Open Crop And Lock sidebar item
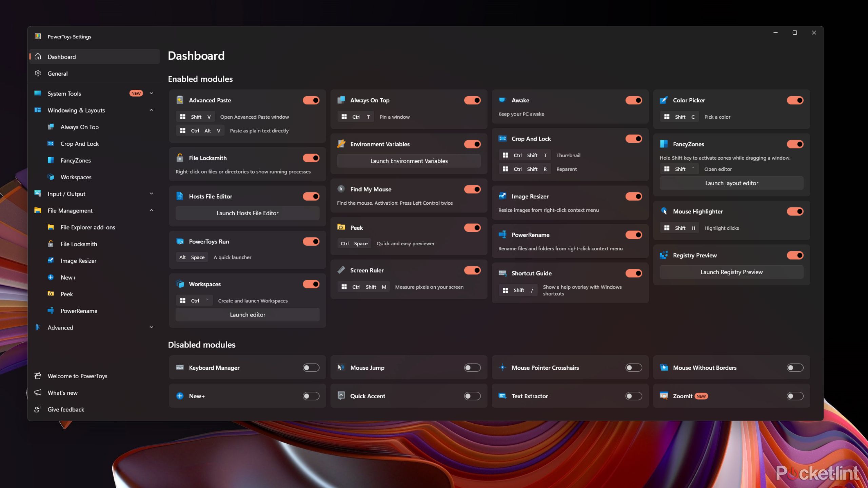The width and height of the screenshot is (868, 488). click(95, 144)
